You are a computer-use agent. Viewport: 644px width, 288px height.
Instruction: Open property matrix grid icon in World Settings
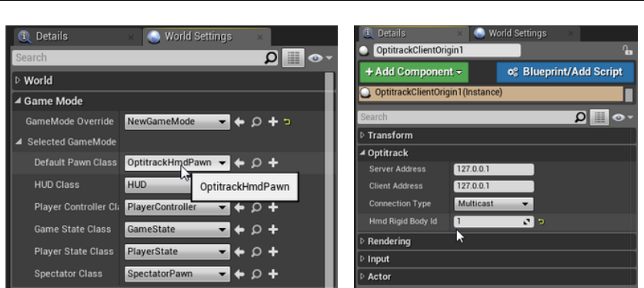293,58
